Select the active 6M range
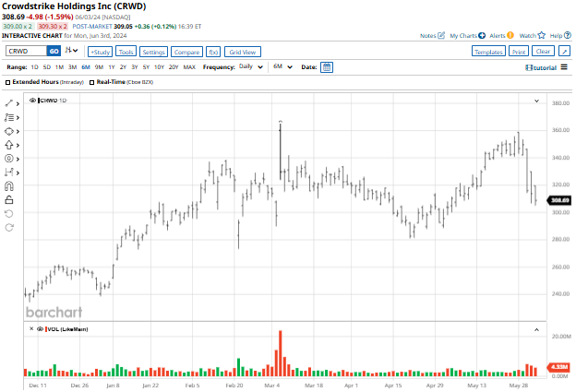This screenshot has width=576, height=392. tap(86, 67)
